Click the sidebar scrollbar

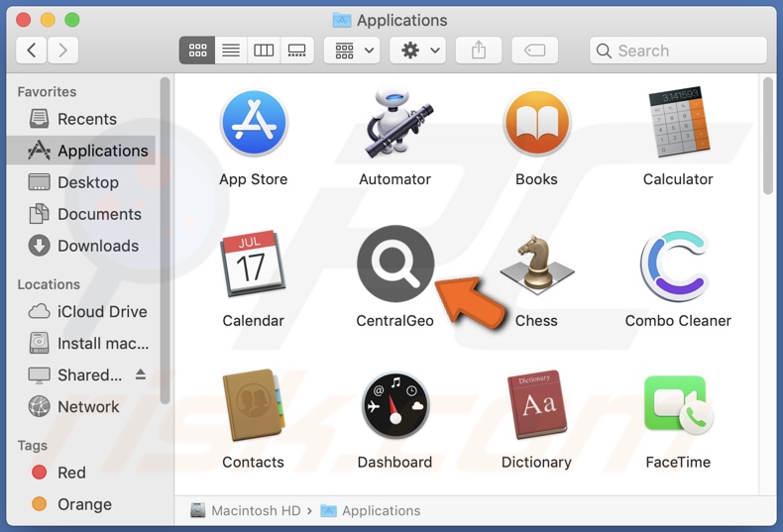point(165,240)
